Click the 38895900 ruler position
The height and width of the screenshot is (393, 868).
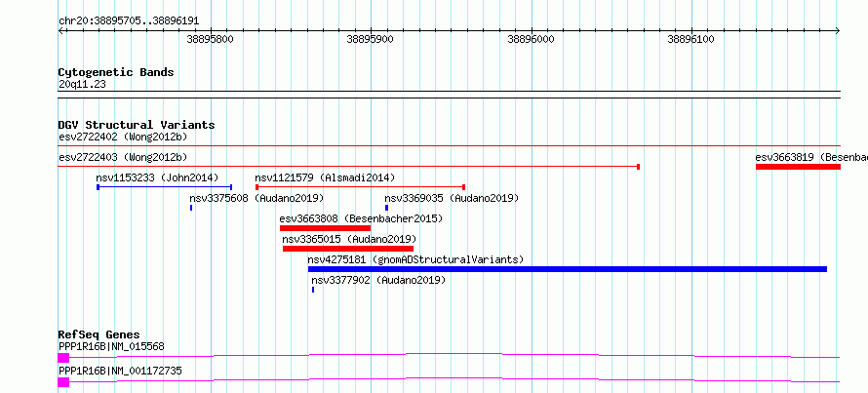coord(370,39)
